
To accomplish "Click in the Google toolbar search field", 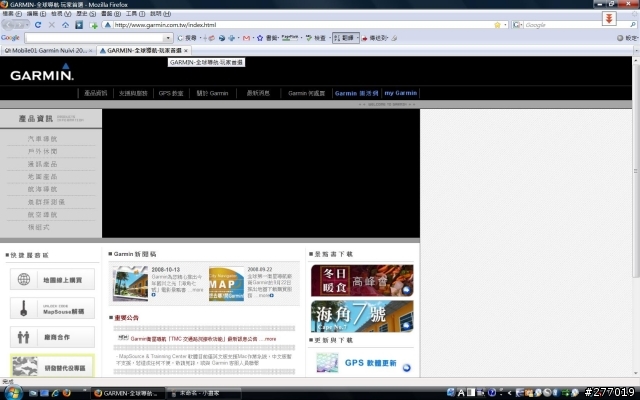I will (x=95, y=38).
